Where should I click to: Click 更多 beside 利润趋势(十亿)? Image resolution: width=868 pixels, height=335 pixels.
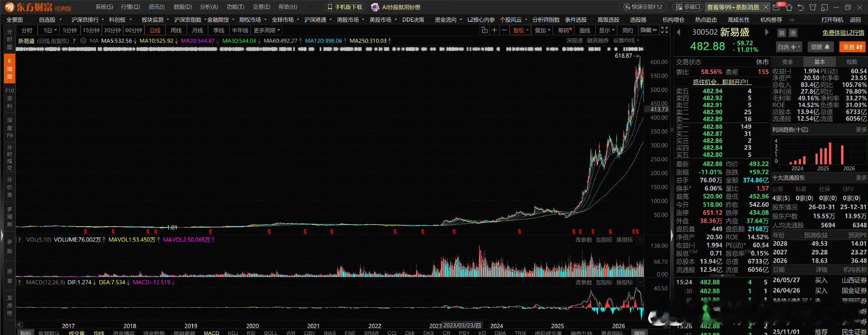[x=861, y=130]
